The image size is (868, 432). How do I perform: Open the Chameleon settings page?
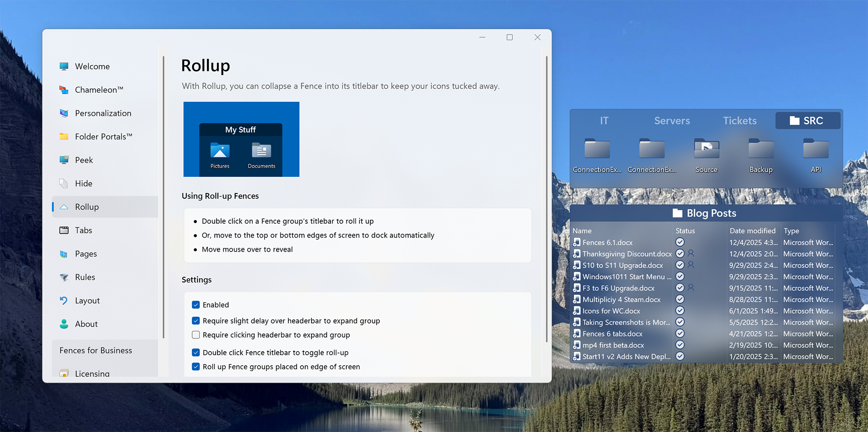tap(99, 90)
